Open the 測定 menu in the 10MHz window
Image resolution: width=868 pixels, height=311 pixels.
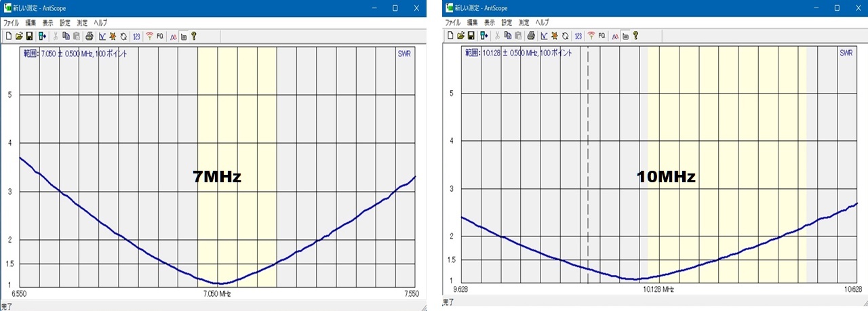[x=524, y=22]
